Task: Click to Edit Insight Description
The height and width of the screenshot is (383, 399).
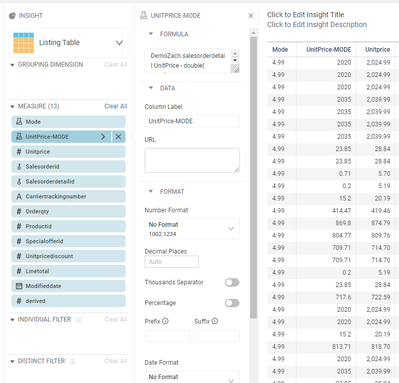Action: click(317, 25)
